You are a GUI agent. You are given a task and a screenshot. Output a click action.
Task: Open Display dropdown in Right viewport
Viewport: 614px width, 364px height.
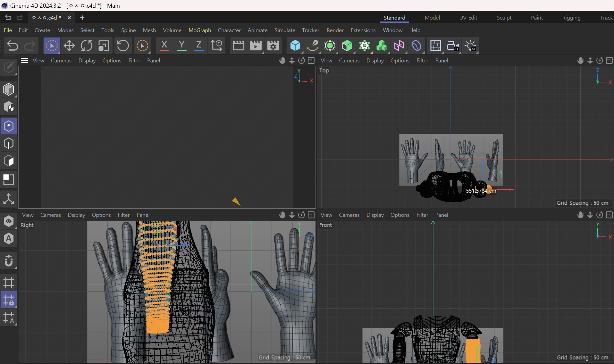[76, 215]
